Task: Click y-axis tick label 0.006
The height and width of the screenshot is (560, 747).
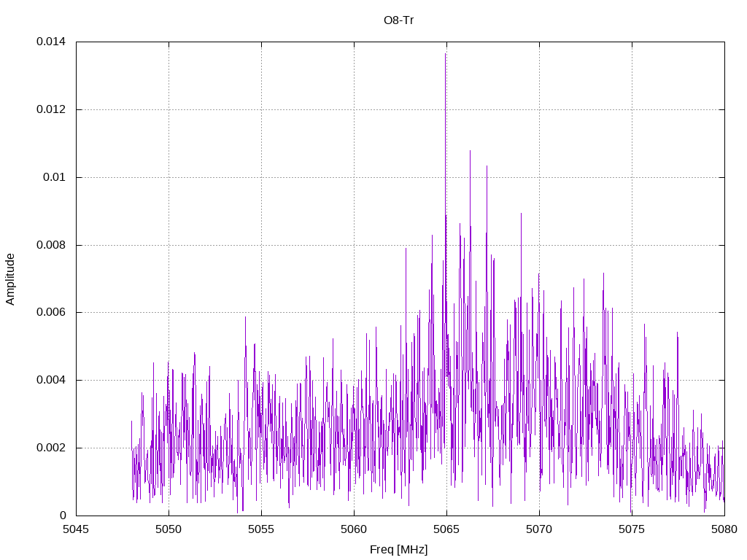Action: [51, 312]
